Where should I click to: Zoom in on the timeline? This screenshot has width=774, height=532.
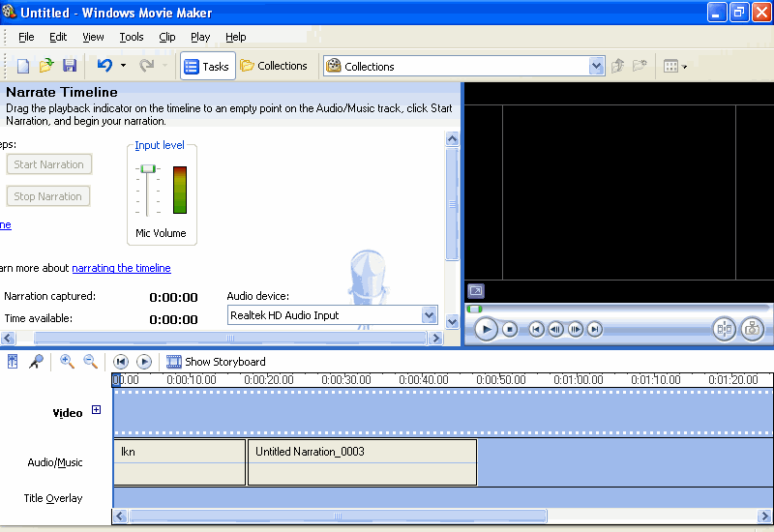[67, 362]
